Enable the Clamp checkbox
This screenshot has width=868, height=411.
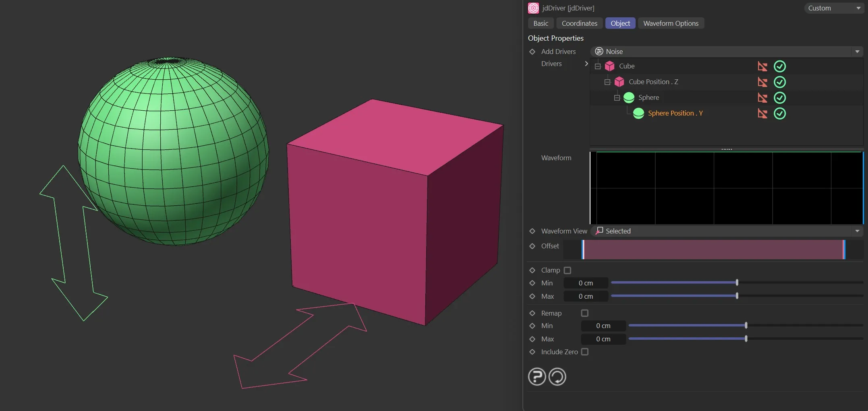click(568, 270)
